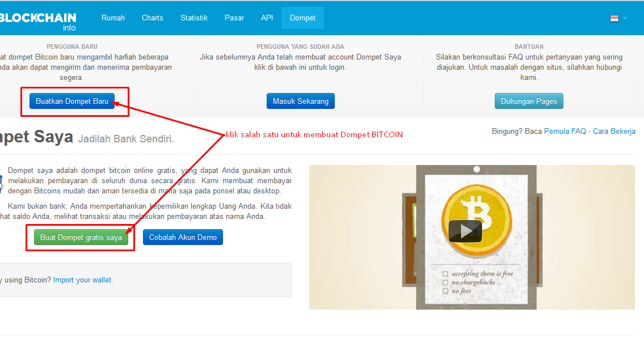Click the BANTUAN heading text
This screenshot has height=338, width=644.
529,47
